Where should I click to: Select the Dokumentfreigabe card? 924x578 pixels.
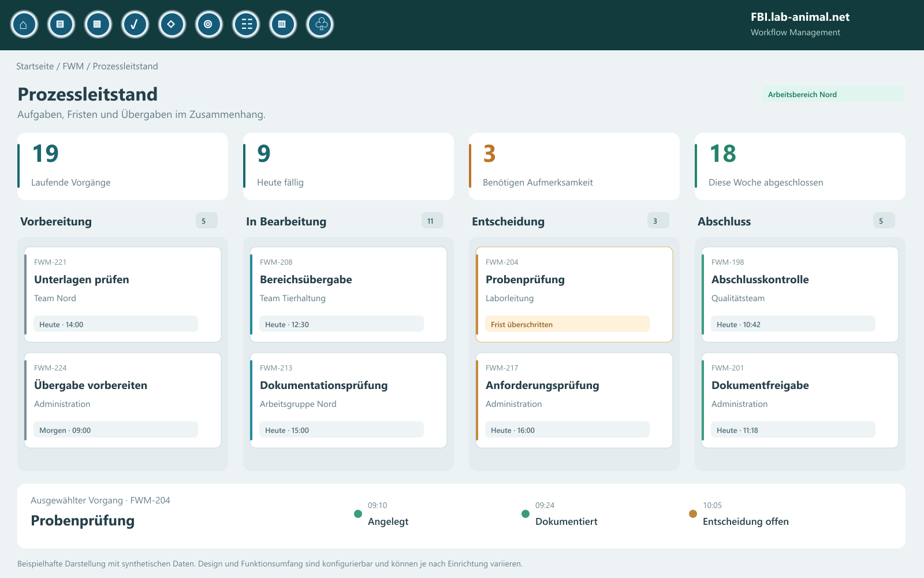pos(800,401)
